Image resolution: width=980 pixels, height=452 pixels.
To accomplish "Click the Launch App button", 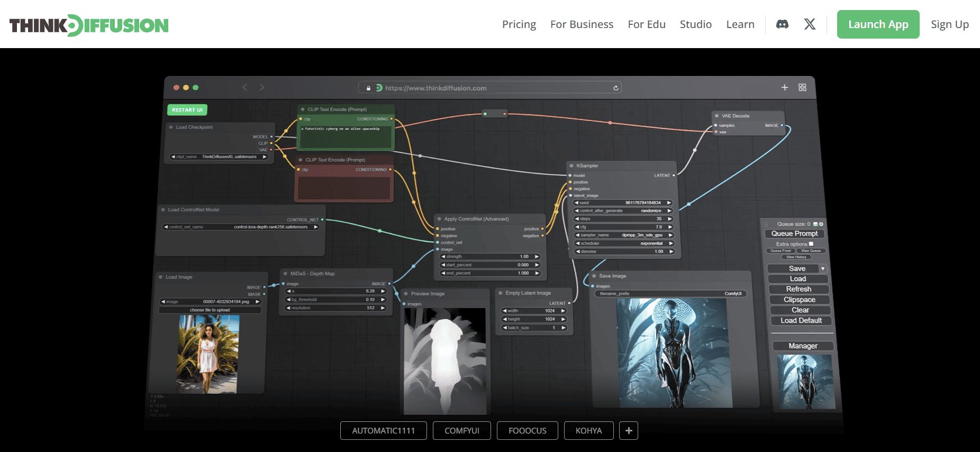I will 878,24.
